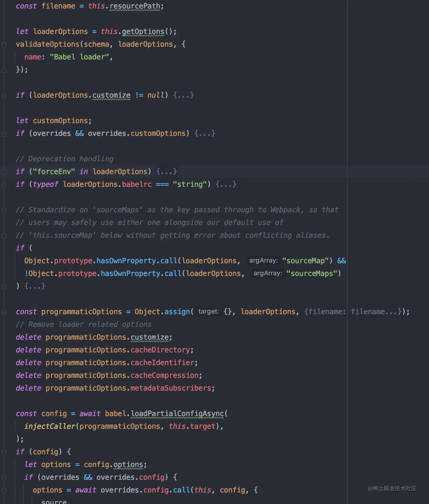
Task: Click the "sourceMap" string argument
Action: click(x=306, y=261)
